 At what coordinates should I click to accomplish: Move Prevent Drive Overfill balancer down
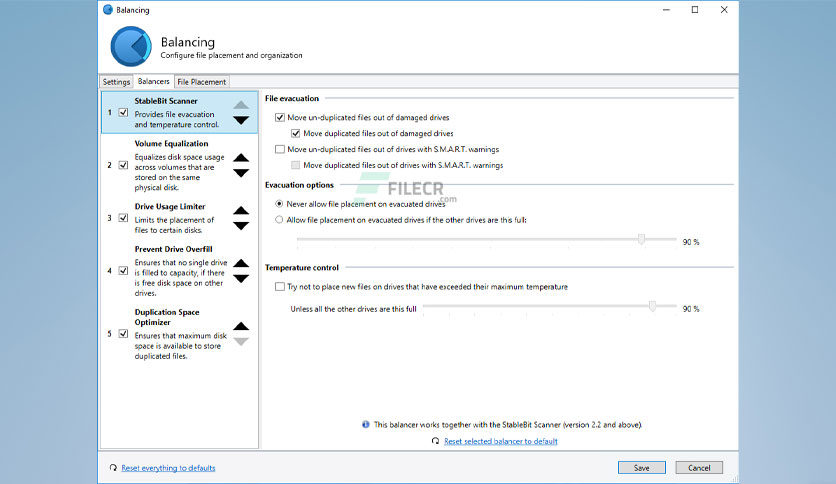pyautogui.click(x=241, y=279)
